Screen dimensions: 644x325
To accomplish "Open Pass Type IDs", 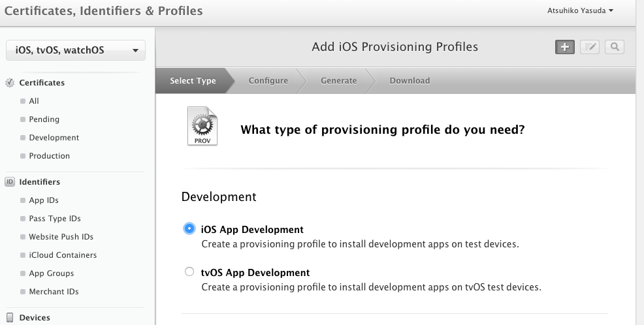I will [x=55, y=219].
